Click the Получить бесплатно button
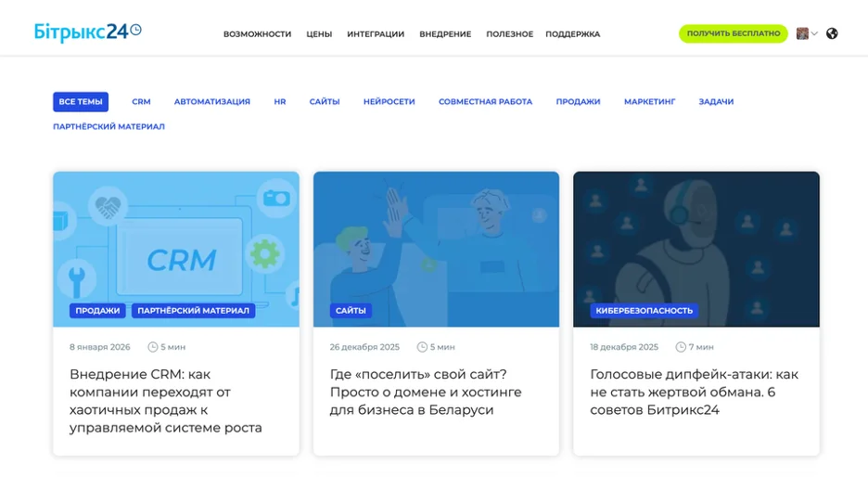868x490 pixels. click(734, 33)
